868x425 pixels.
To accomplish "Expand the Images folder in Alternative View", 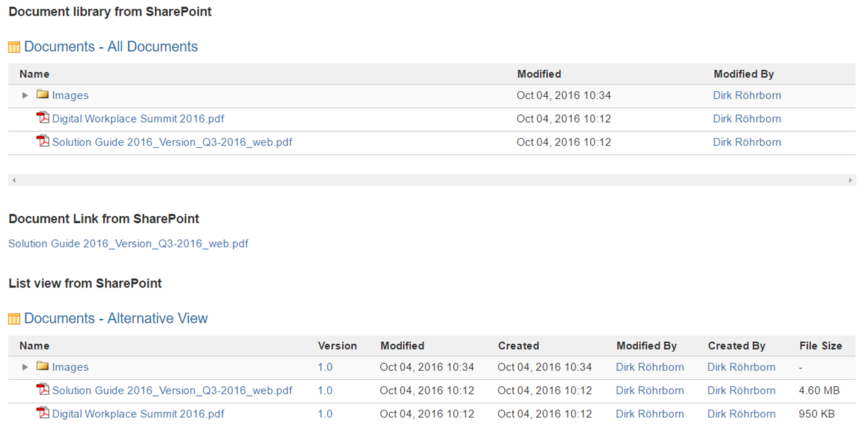I will 25,367.
